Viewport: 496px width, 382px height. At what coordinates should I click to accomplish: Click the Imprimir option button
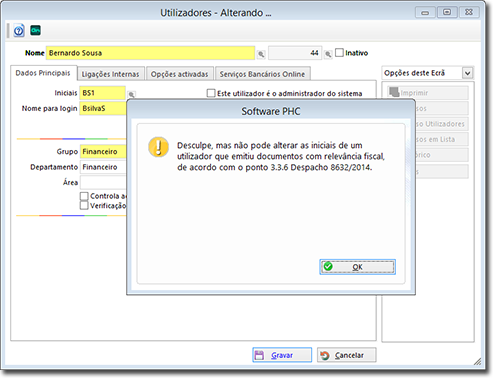[x=428, y=93]
